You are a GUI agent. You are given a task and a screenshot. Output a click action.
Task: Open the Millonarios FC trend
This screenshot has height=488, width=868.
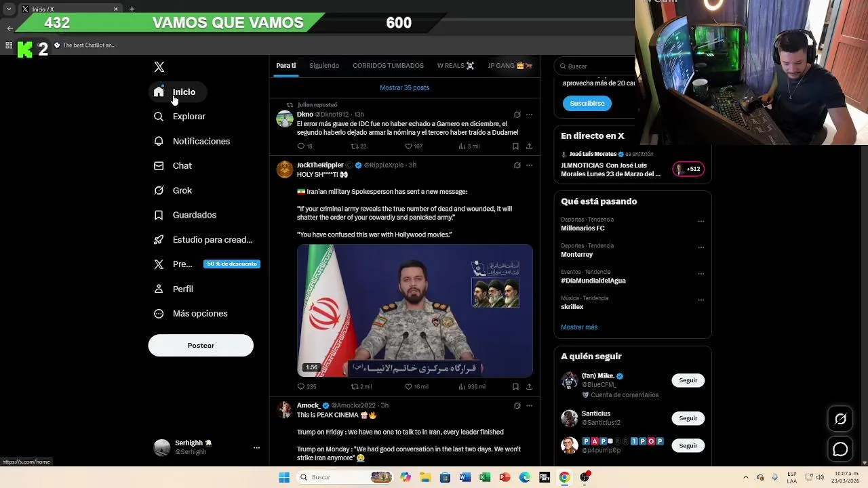(x=583, y=228)
